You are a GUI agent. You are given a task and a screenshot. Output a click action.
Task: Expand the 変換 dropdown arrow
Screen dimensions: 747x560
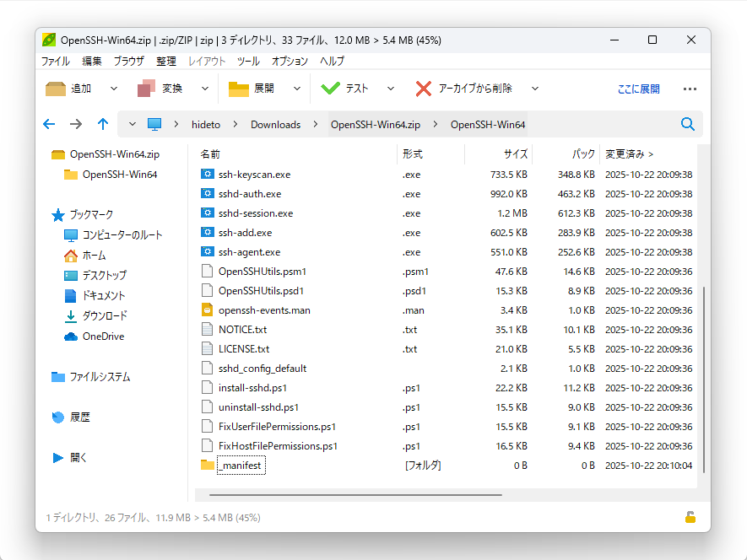pos(205,89)
